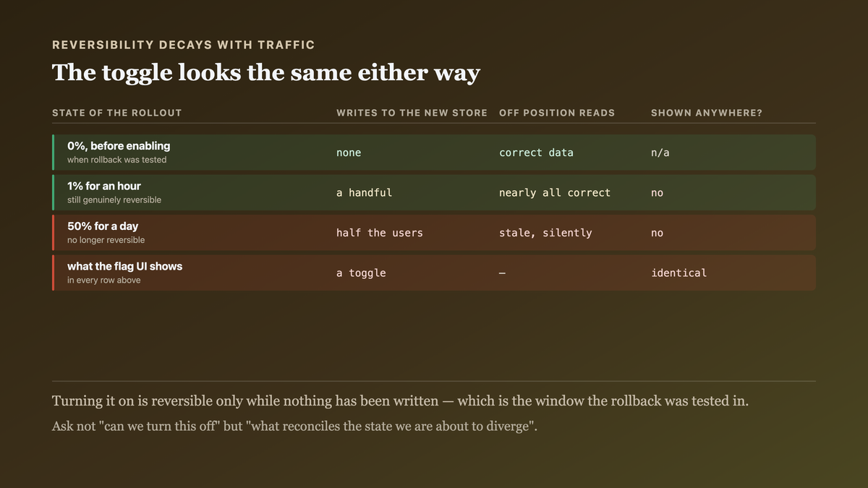Select the "1% for an hour" row label
868x488 pixels.
[104, 187]
